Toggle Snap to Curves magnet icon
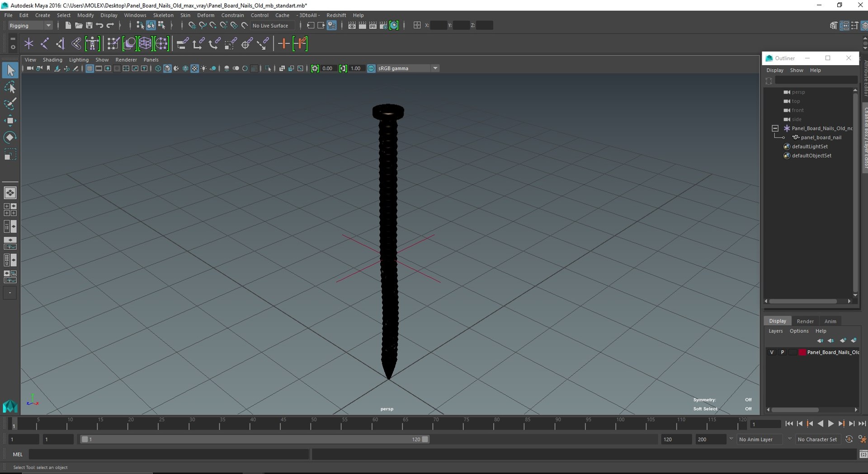This screenshot has width=868, height=474. (x=203, y=25)
